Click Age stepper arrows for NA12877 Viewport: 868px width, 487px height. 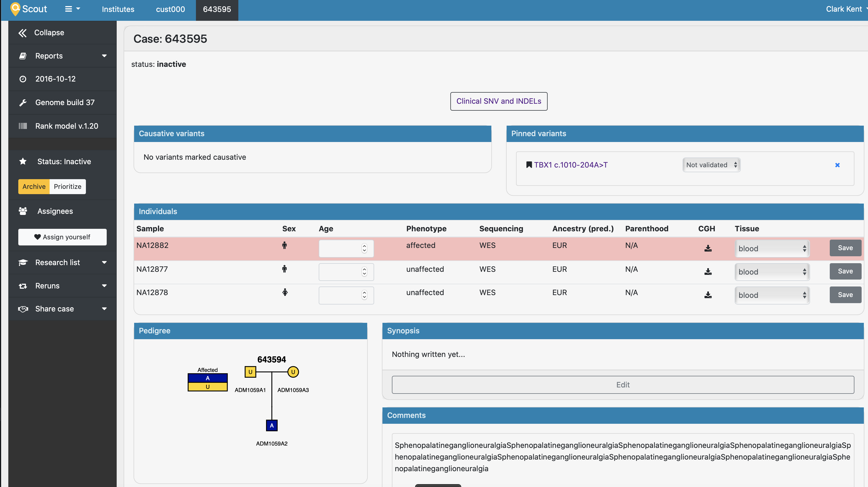(x=364, y=272)
